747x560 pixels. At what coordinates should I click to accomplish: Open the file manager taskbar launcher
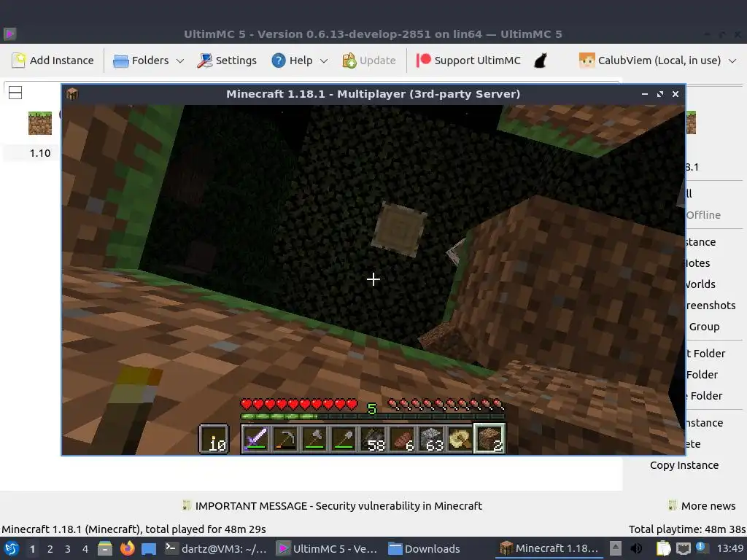[105, 548]
